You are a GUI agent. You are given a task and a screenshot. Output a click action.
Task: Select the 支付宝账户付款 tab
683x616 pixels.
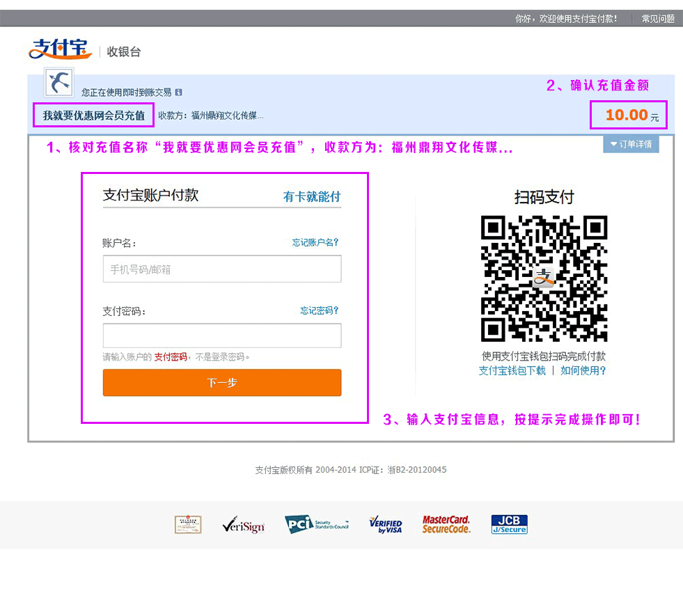click(150, 195)
